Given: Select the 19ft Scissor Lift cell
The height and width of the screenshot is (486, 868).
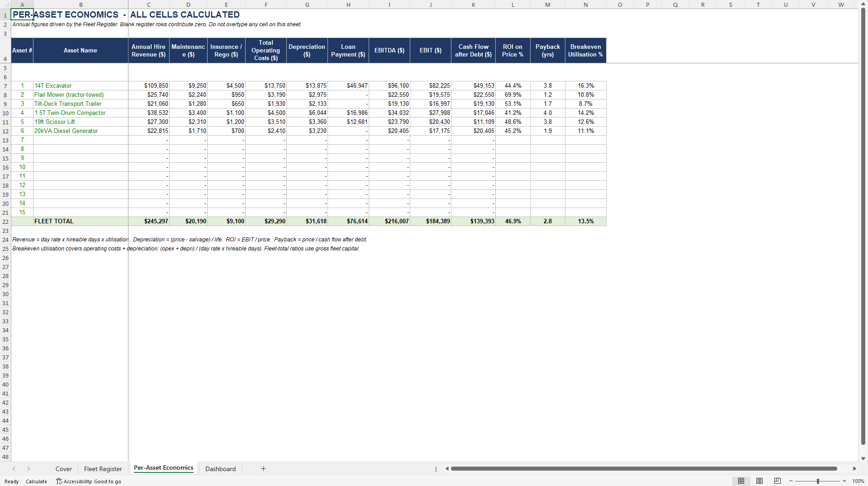Looking at the screenshot, I should point(81,122).
